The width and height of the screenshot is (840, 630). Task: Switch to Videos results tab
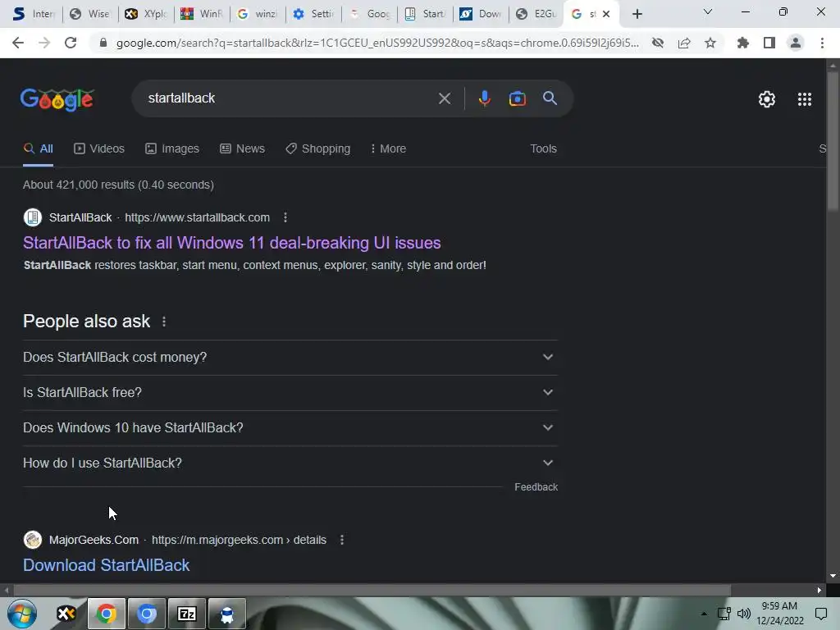click(99, 149)
